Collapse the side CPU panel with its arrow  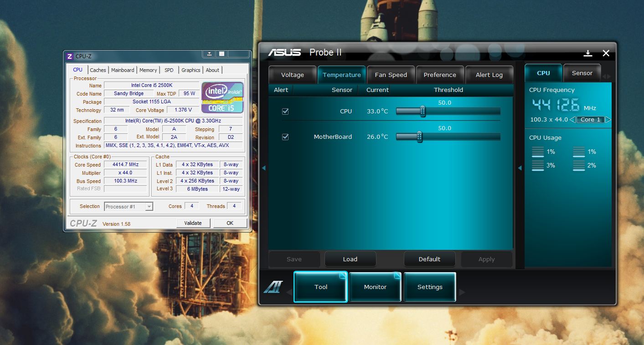tap(520, 168)
